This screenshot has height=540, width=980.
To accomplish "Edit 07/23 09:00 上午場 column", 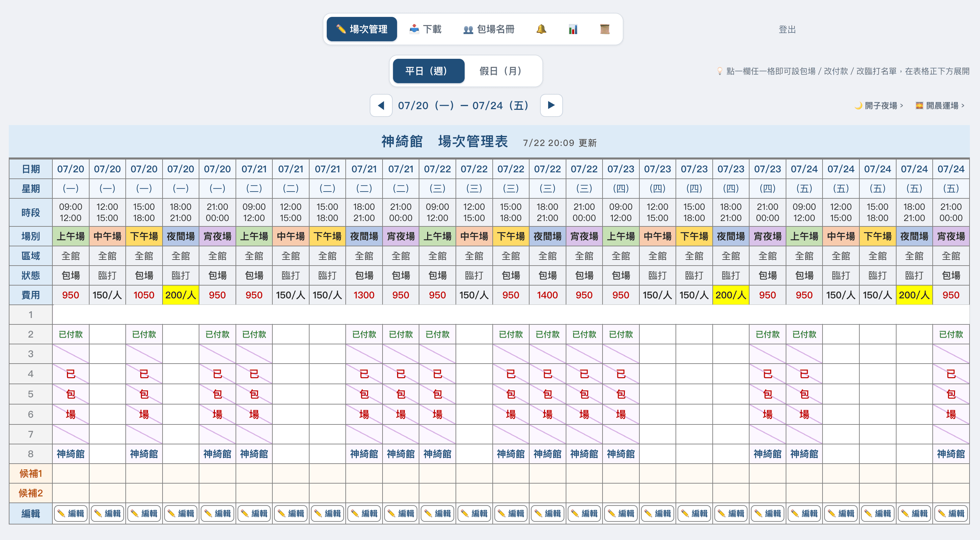I will pyautogui.click(x=621, y=513).
